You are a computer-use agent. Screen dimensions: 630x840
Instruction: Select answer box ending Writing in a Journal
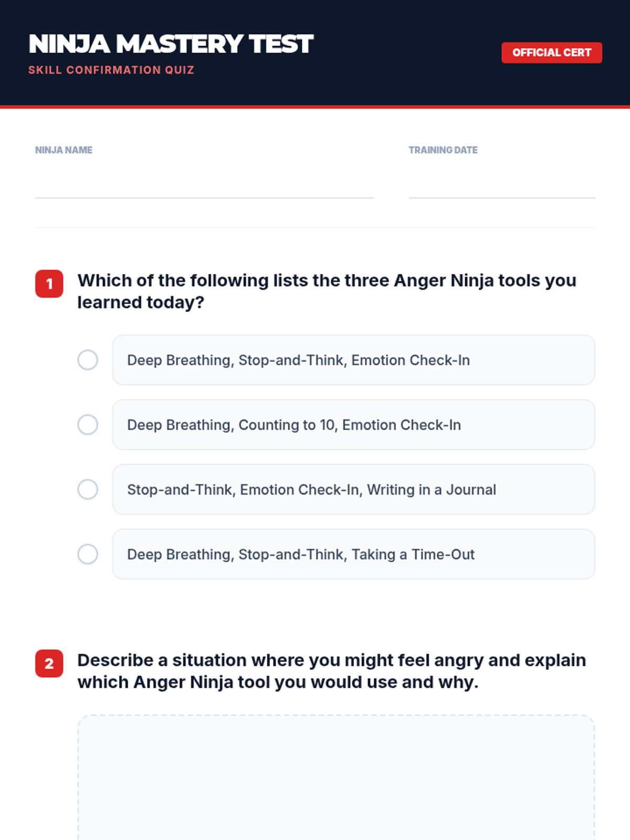tap(353, 489)
